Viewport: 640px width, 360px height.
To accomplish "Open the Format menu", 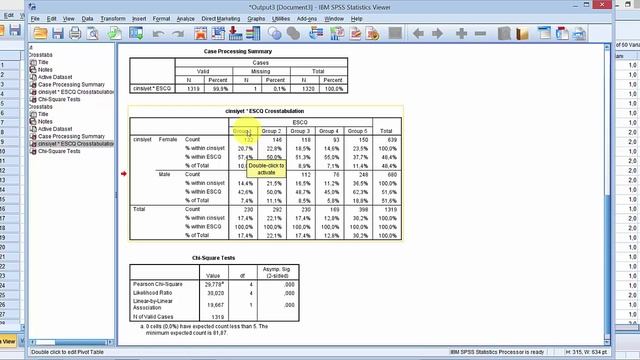I will (x=161, y=19).
